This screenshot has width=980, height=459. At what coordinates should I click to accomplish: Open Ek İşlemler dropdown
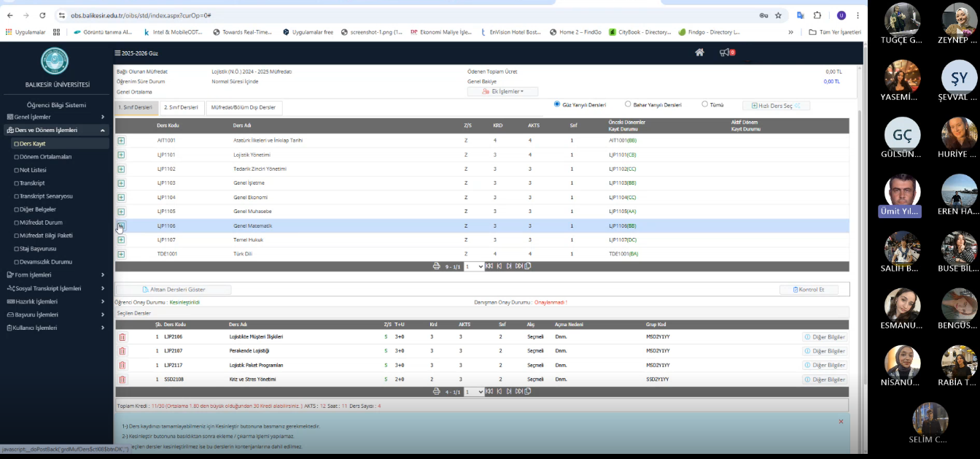pyautogui.click(x=502, y=91)
